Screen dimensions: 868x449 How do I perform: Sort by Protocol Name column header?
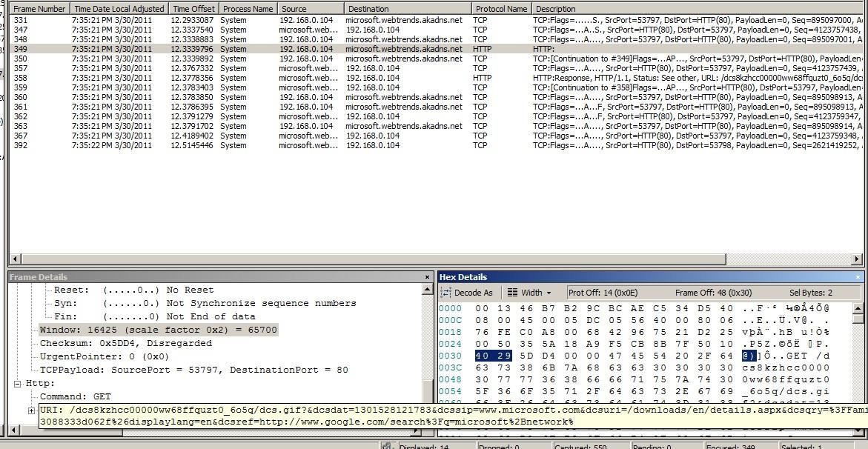click(501, 9)
